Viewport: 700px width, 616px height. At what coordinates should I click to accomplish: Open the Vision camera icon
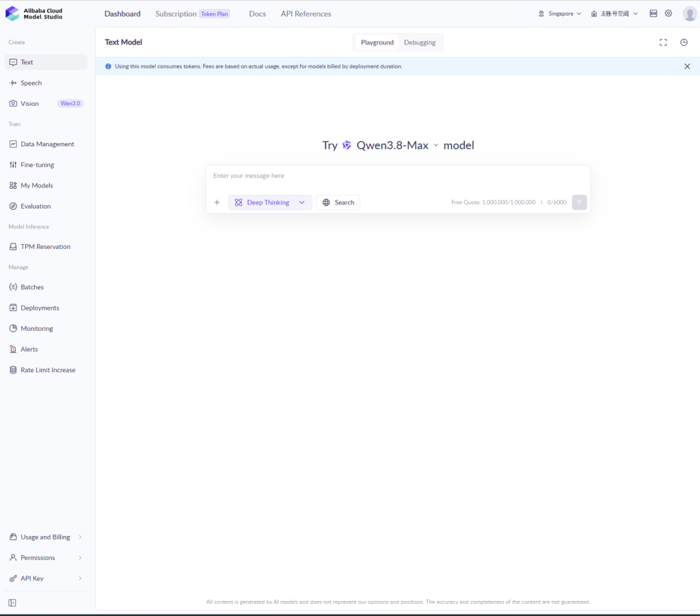14,103
